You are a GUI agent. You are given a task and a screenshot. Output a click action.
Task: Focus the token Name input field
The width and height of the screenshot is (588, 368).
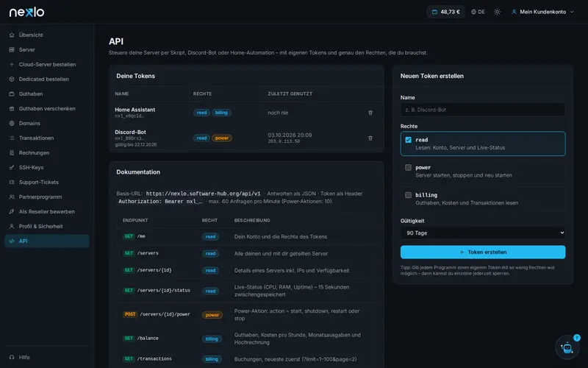click(x=483, y=110)
